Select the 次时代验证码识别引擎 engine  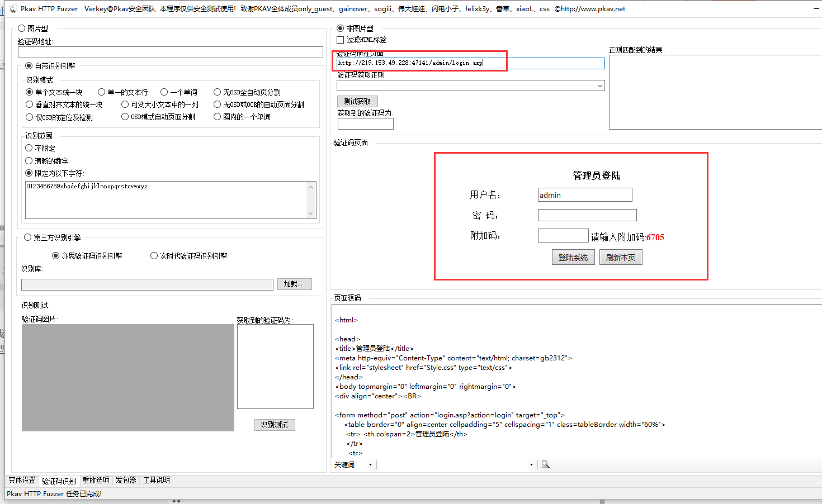(154, 255)
